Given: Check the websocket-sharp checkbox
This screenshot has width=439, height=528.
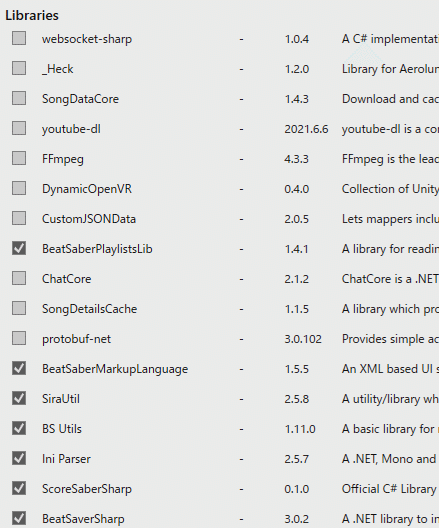Looking at the screenshot, I should [19, 38].
